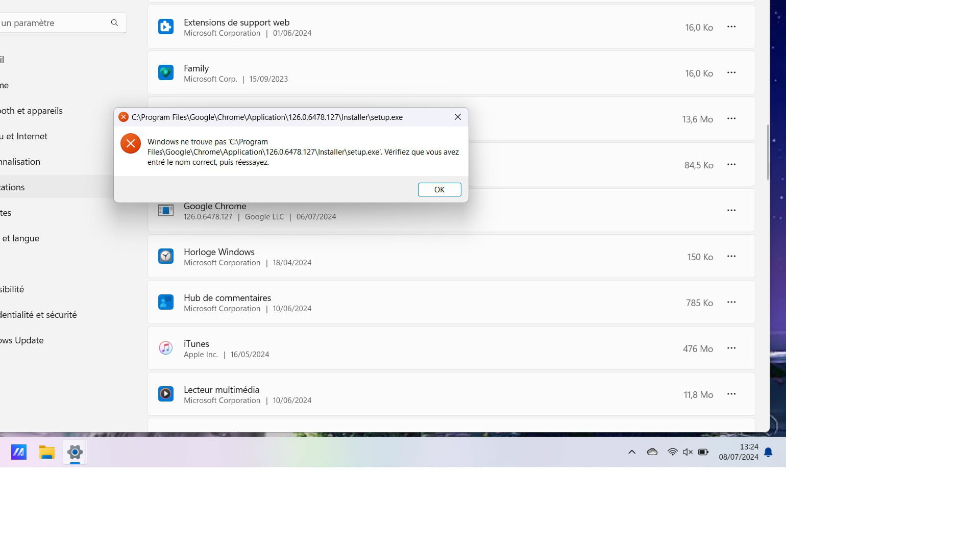Select the Google Chrome app name text

pyautogui.click(x=215, y=206)
